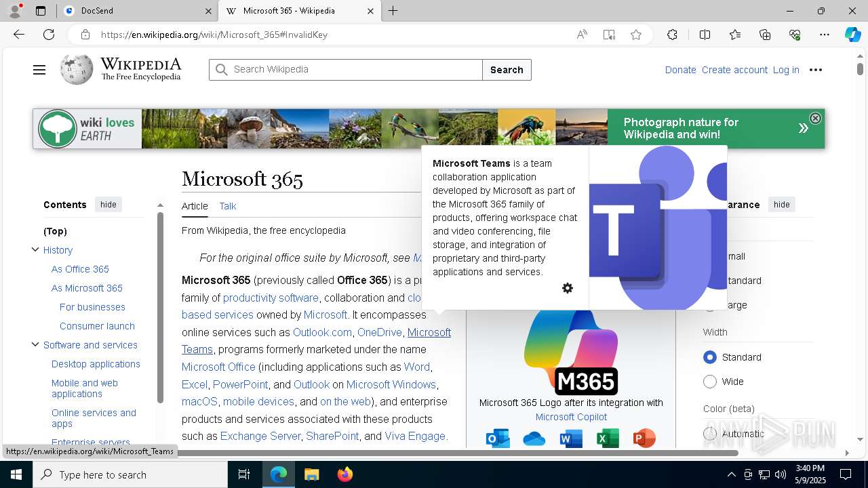
Task: Select Wide width radio button
Action: coord(710,382)
